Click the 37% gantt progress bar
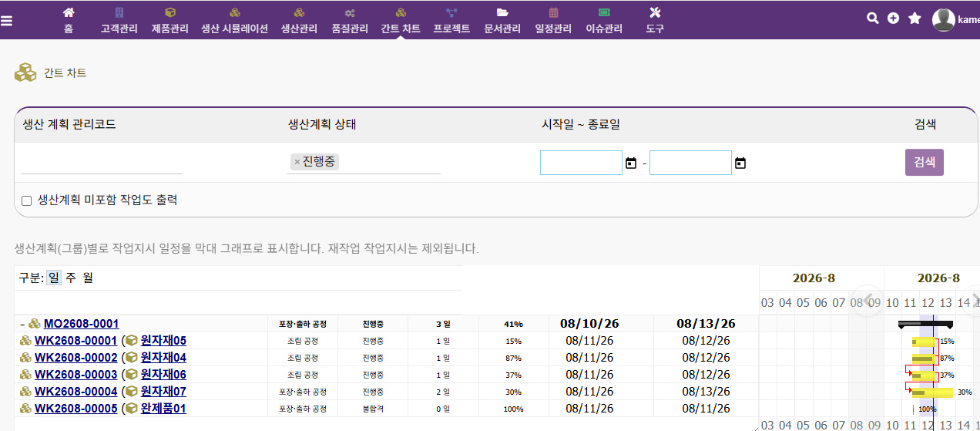Screen dimensions: 980x431 pyautogui.click(x=923, y=375)
